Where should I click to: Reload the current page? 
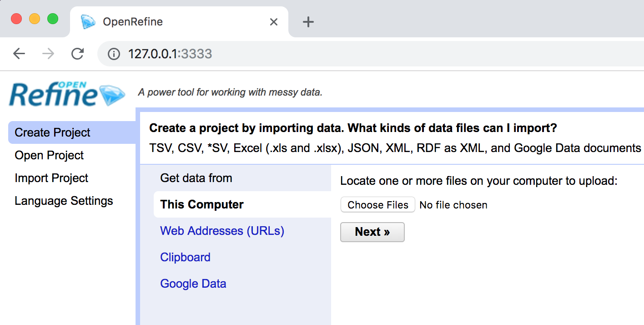(x=77, y=54)
